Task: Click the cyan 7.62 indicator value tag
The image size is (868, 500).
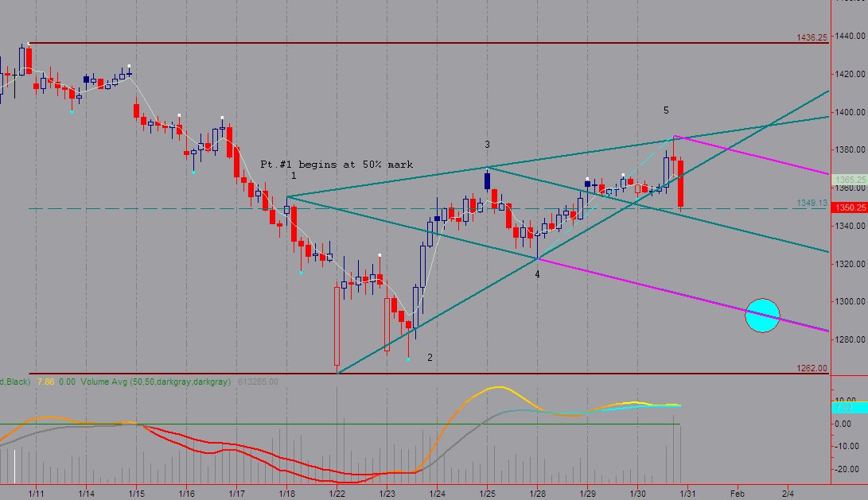Action: (850, 408)
